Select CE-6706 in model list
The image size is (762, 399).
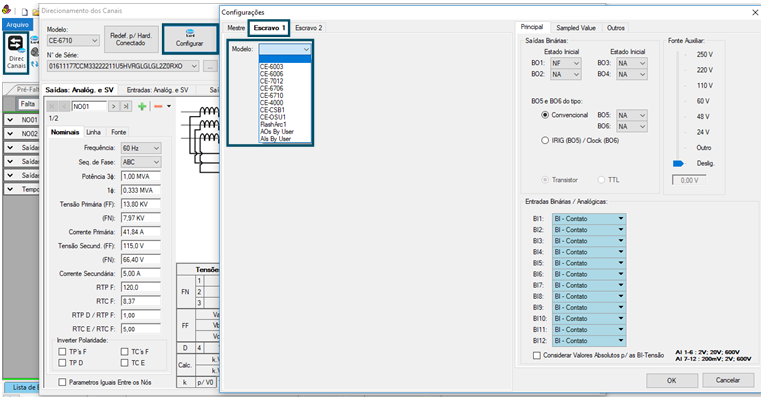(x=285, y=88)
